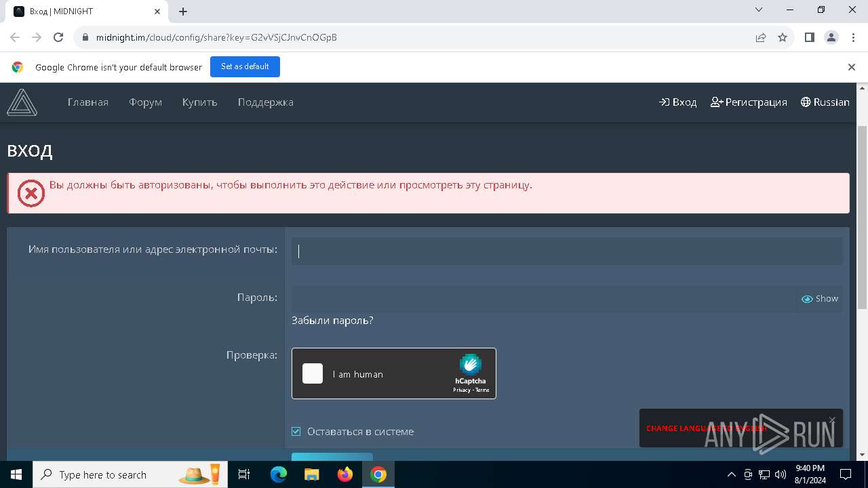Open the notifications center icon
The image size is (868, 488).
[846, 474]
